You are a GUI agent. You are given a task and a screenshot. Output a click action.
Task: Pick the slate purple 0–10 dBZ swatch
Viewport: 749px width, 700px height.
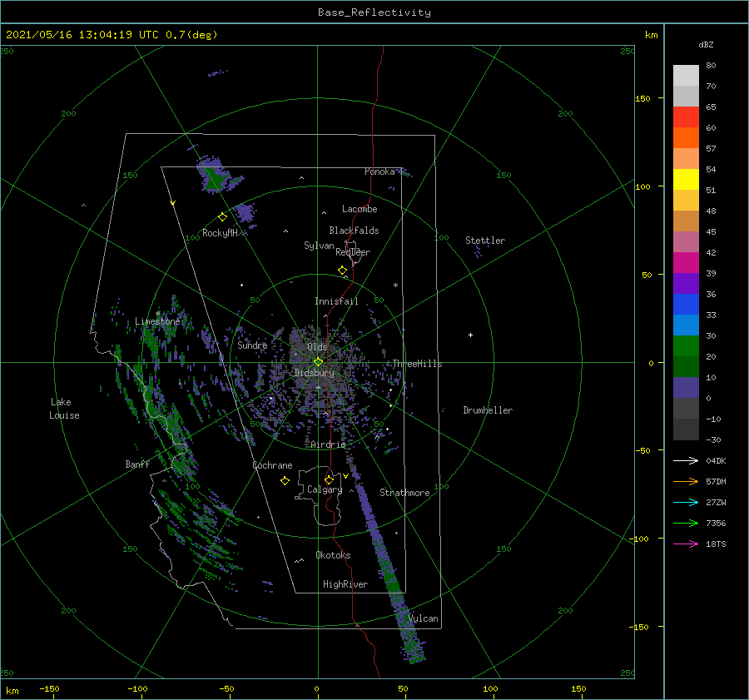click(686, 388)
